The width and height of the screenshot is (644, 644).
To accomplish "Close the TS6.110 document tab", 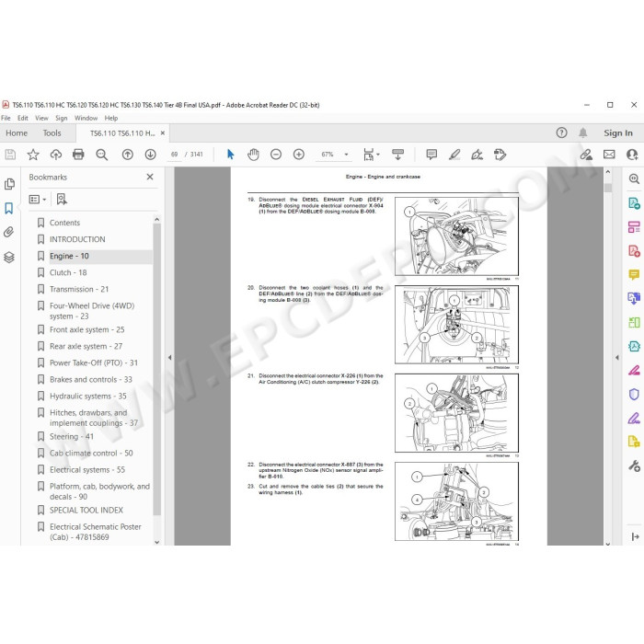I will pos(163,133).
